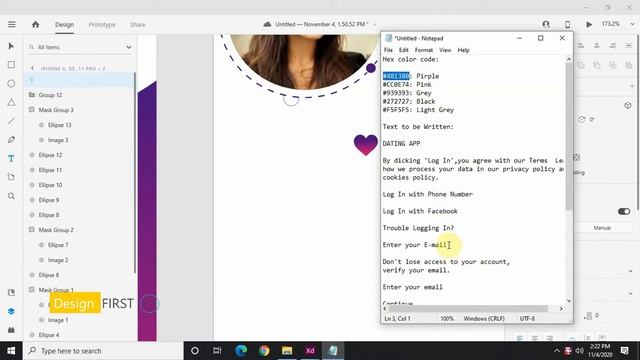The height and width of the screenshot is (360, 640).
Task: Click Notepad vertical scrollbar thumb
Action: (569, 137)
